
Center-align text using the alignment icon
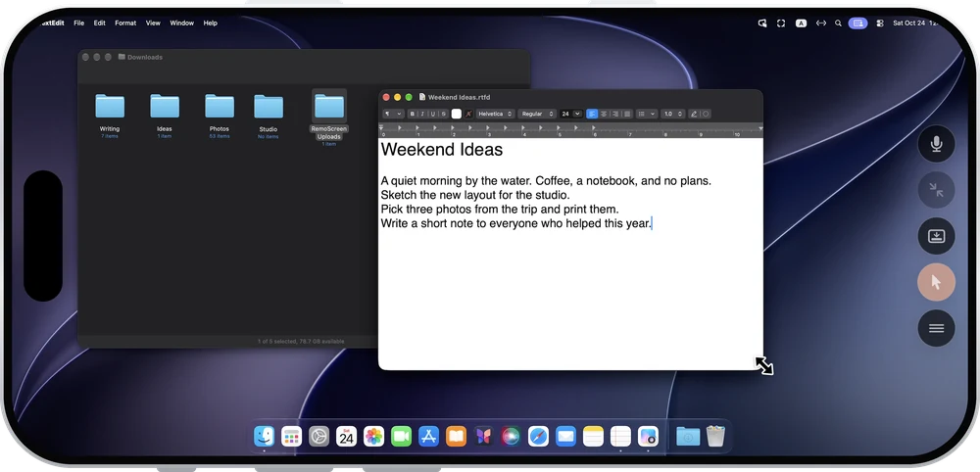click(604, 114)
